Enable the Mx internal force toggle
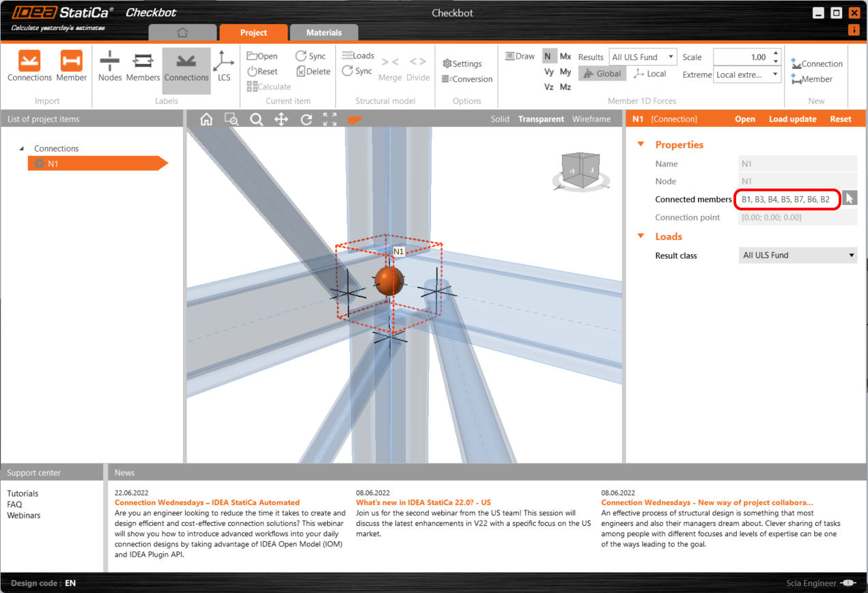 pyautogui.click(x=565, y=57)
